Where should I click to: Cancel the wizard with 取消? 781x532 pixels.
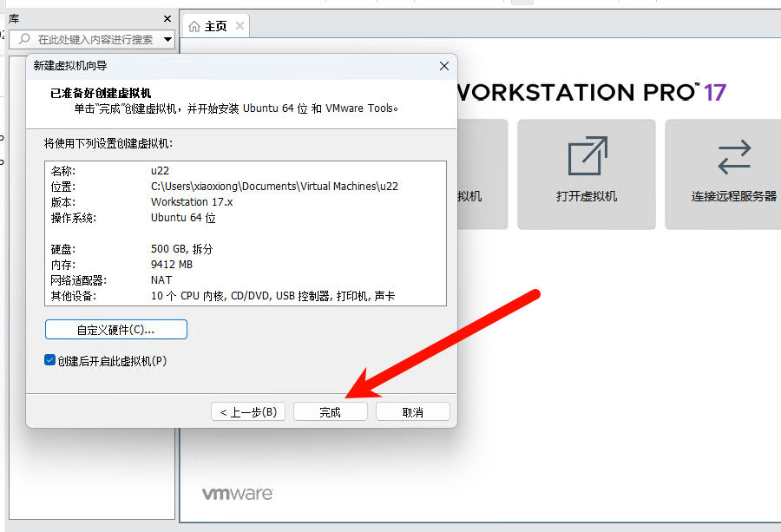(413, 412)
